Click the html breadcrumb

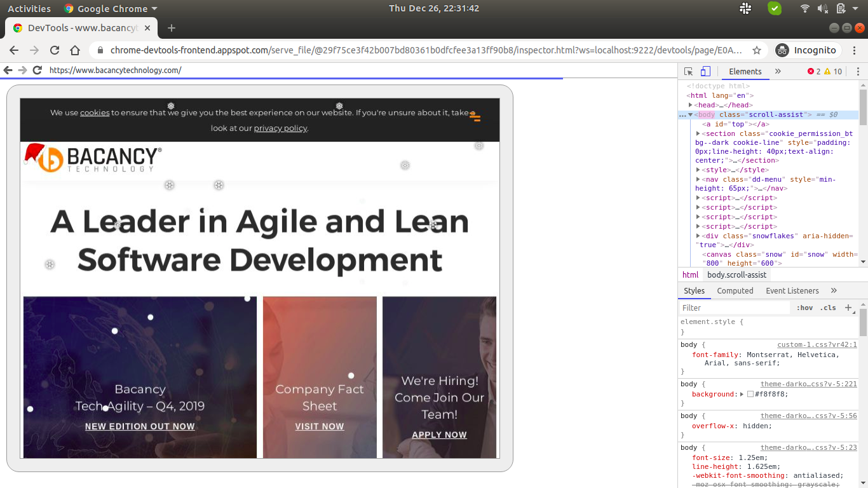point(690,274)
